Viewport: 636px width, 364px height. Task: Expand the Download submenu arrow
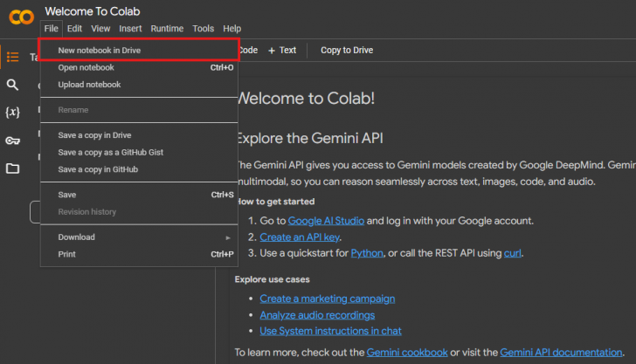(x=228, y=237)
